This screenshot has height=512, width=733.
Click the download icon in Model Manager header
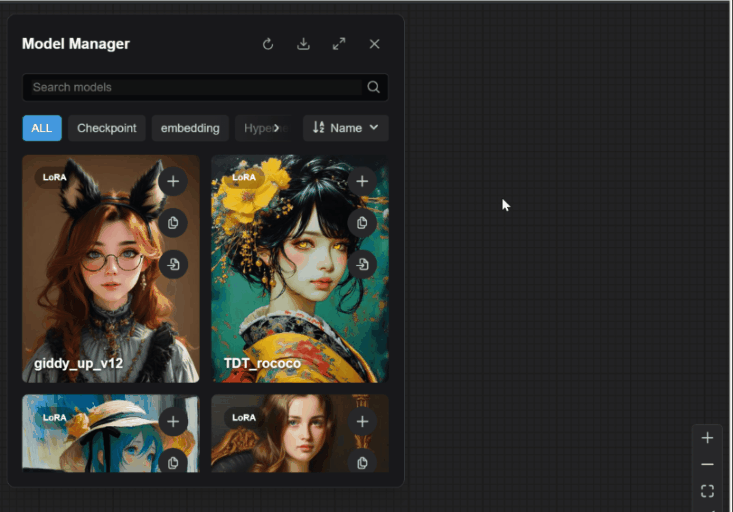pyautogui.click(x=303, y=44)
